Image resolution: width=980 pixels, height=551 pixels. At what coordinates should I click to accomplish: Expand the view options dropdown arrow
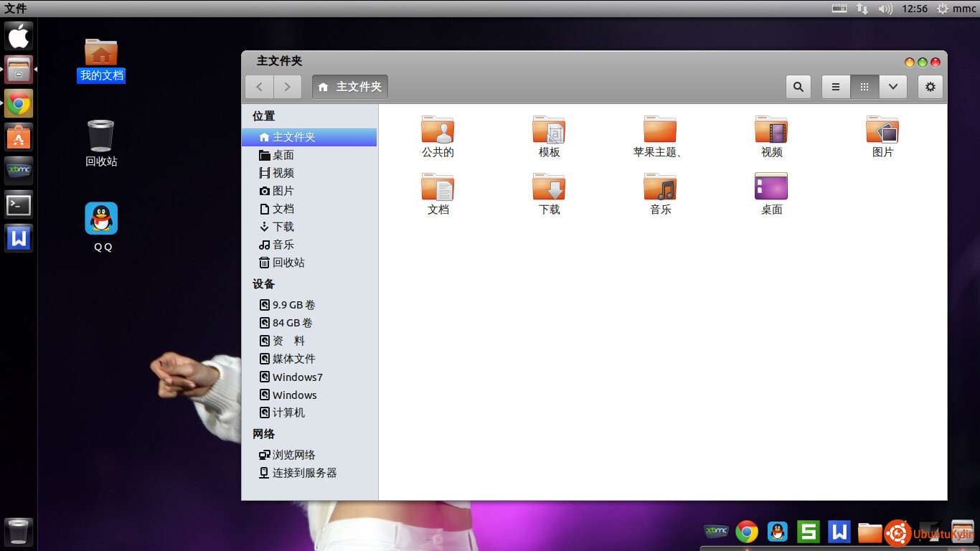pyautogui.click(x=892, y=87)
